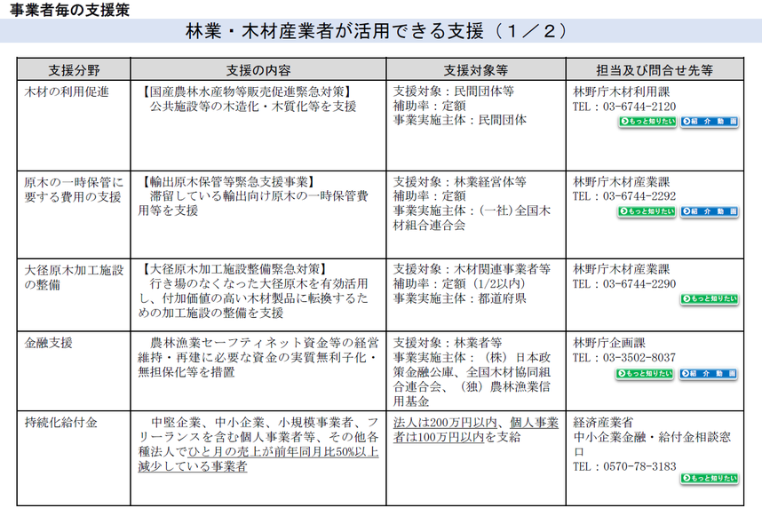
Task: Click 中小企業金融・給付金相談窓口 text
Action: tap(652, 444)
